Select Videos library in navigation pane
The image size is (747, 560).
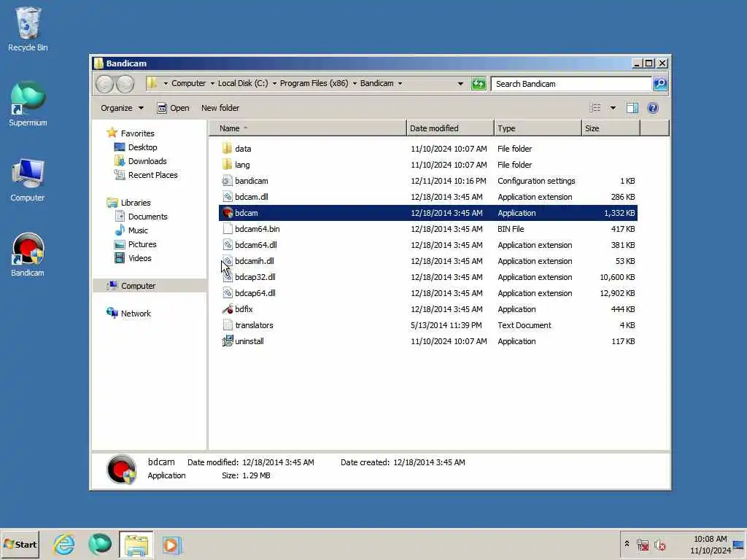click(139, 257)
